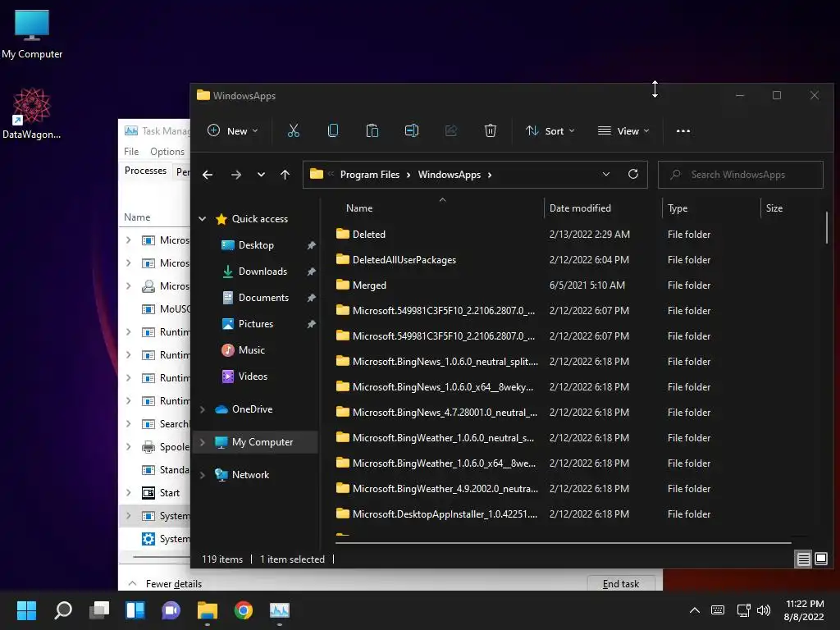Expand address bar history dropdown
The height and width of the screenshot is (630, 840).
[606, 174]
